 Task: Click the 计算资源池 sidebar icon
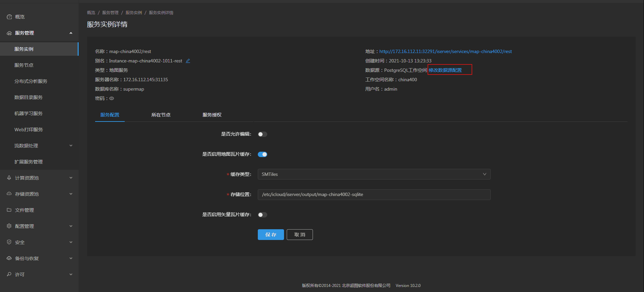pos(9,178)
